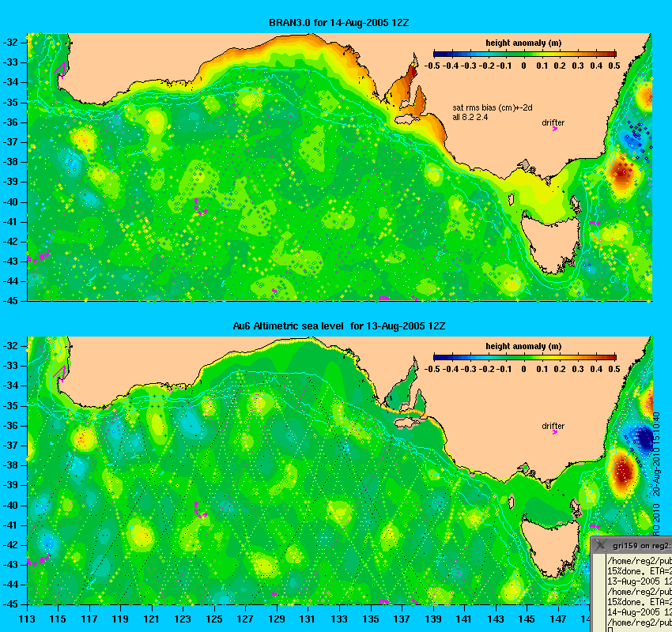Click the '-41' latitude label of the bottom plot
The width and height of the screenshot is (672, 632).
[11, 525]
